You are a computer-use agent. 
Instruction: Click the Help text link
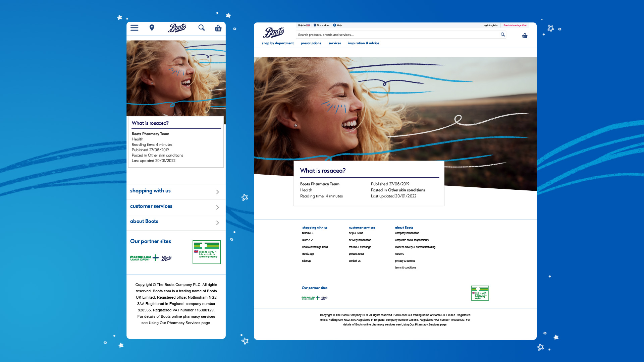point(339,25)
